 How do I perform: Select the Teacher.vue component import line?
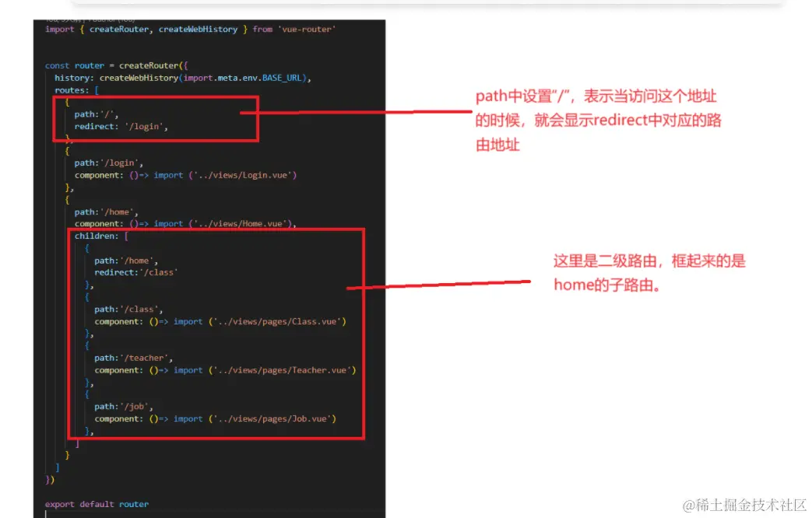225,370
